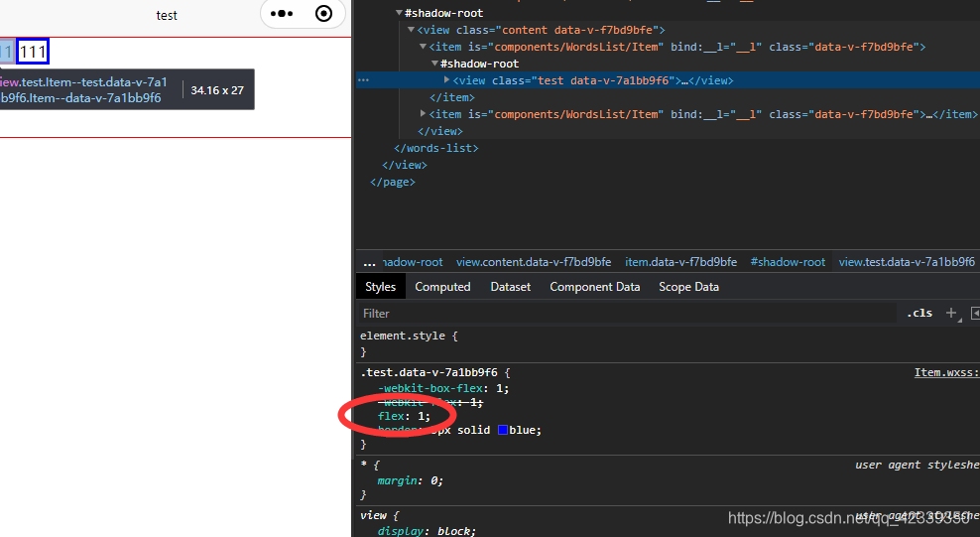The height and width of the screenshot is (537, 980).
Task: Collapse the top #shadow-root node
Action: point(399,13)
